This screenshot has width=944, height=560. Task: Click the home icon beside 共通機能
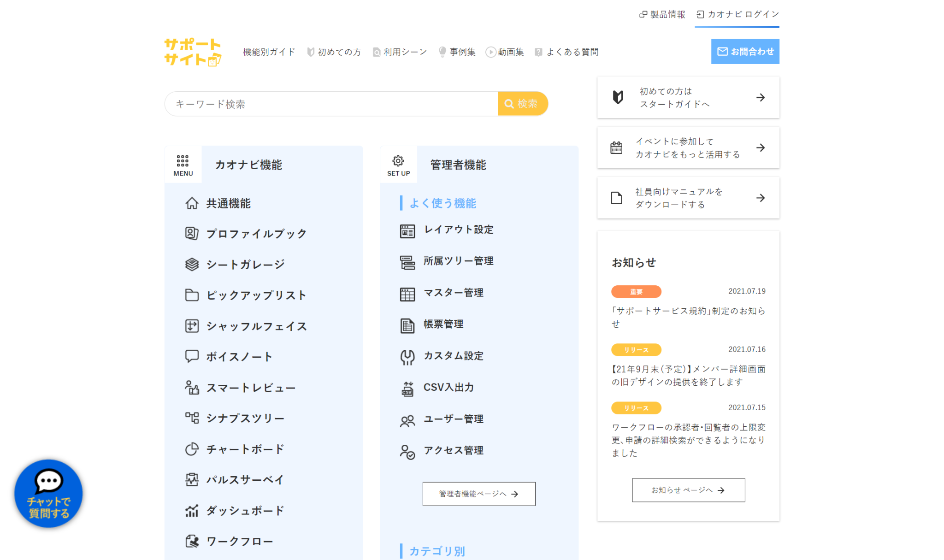click(x=192, y=203)
